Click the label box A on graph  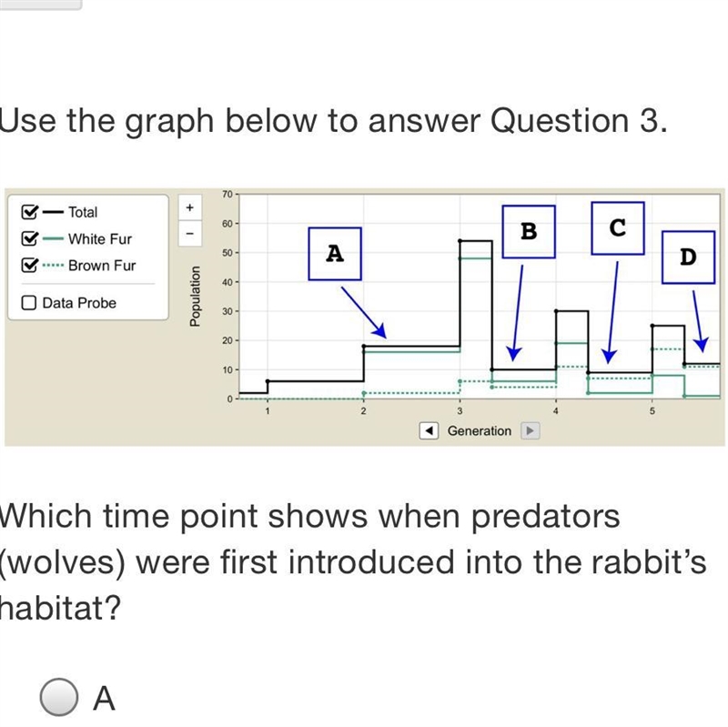click(335, 254)
